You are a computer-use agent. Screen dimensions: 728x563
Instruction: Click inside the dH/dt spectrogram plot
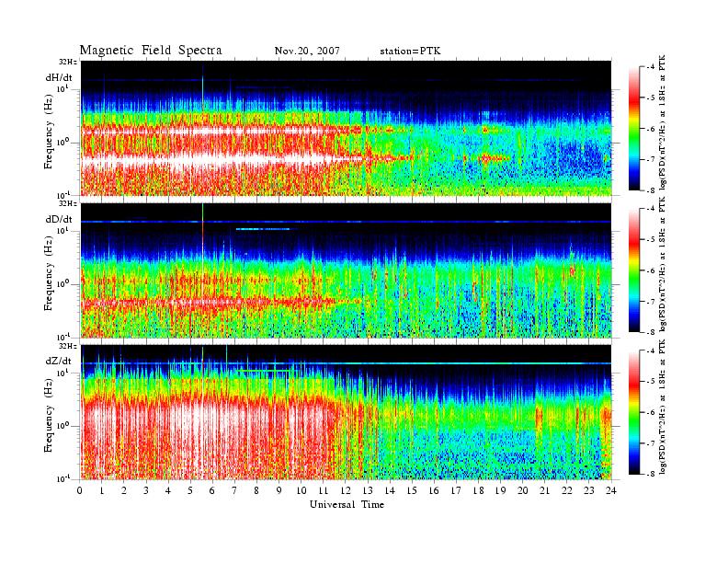click(x=347, y=128)
